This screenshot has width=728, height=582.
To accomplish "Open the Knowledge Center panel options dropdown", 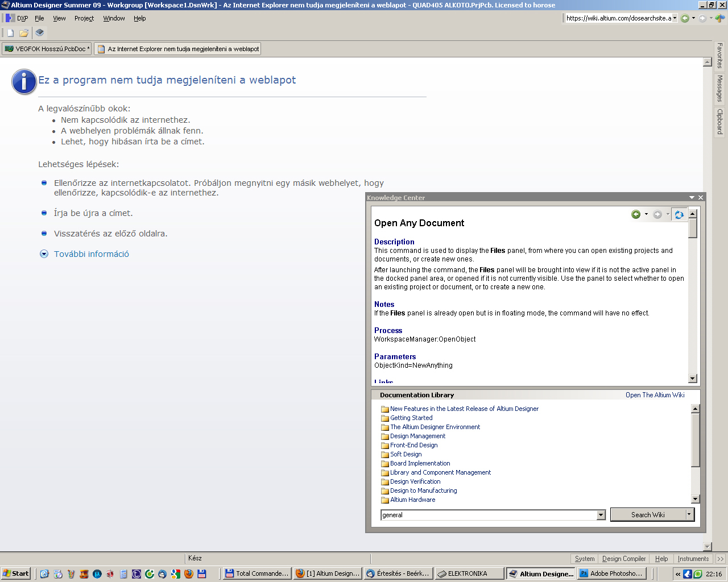I will coord(692,198).
